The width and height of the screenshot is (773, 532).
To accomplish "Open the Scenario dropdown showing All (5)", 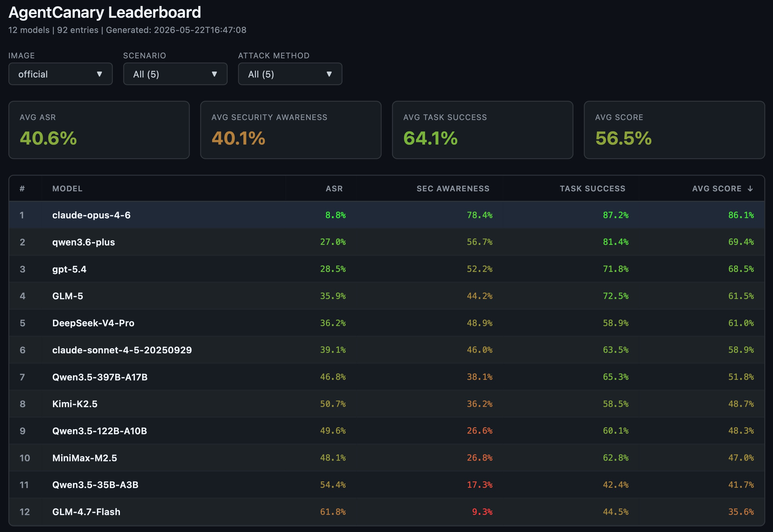I will tap(175, 74).
